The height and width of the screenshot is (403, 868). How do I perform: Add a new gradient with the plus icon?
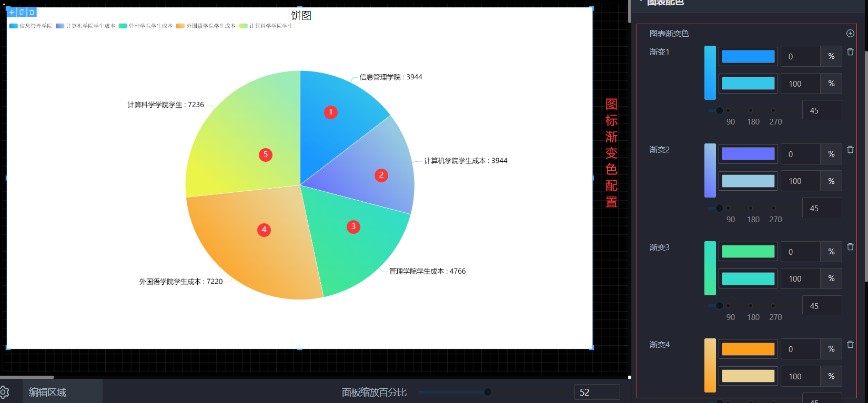[x=850, y=34]
